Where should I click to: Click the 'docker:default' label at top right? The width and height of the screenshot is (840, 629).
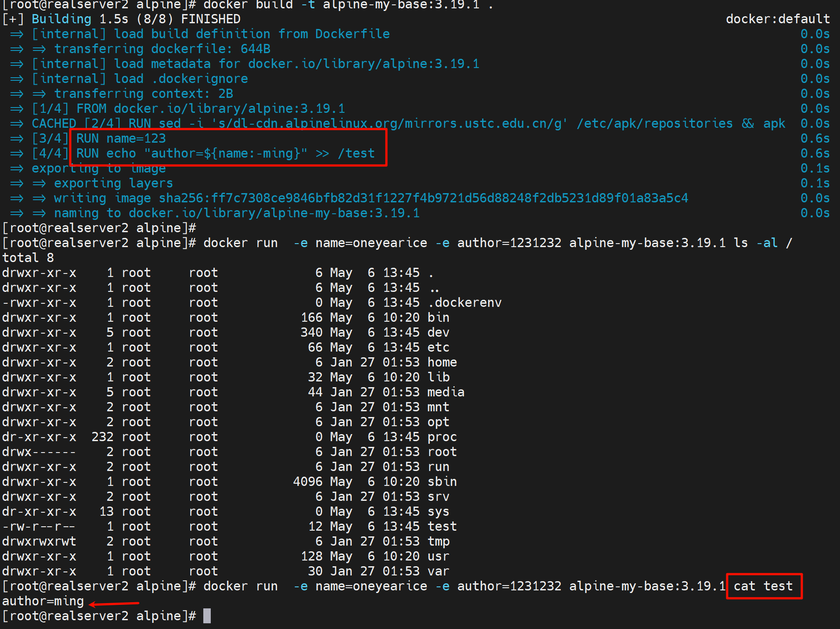777,19
